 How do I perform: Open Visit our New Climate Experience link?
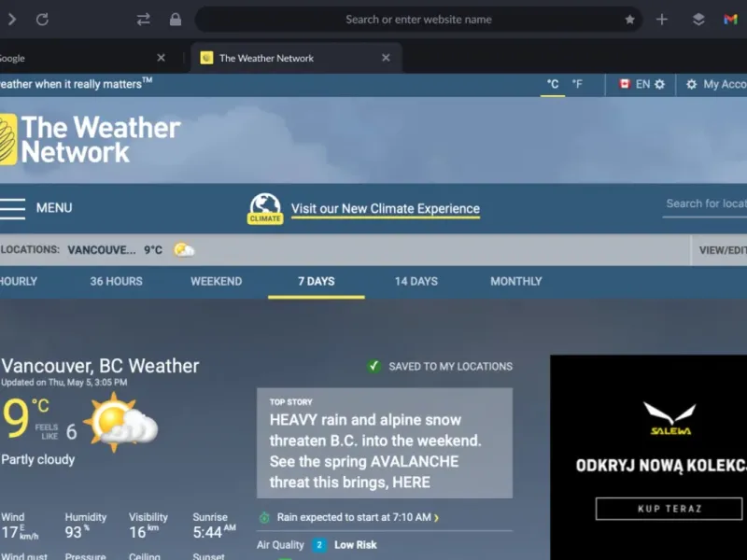click(x=386, y=208)
